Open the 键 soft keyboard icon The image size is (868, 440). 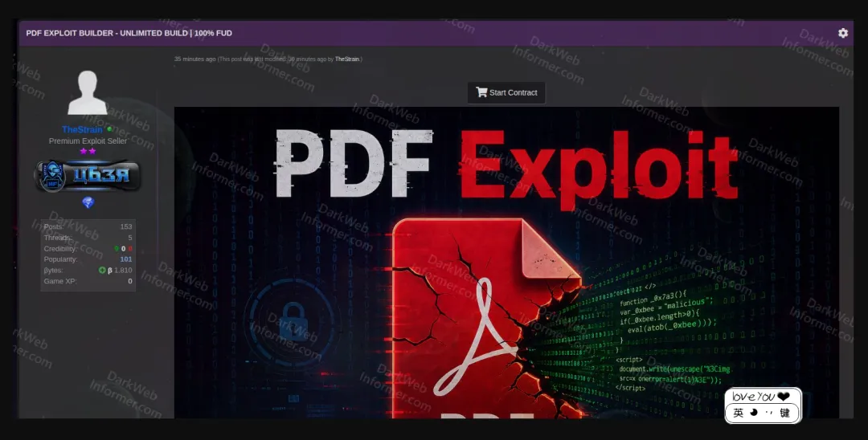[785, 413]
